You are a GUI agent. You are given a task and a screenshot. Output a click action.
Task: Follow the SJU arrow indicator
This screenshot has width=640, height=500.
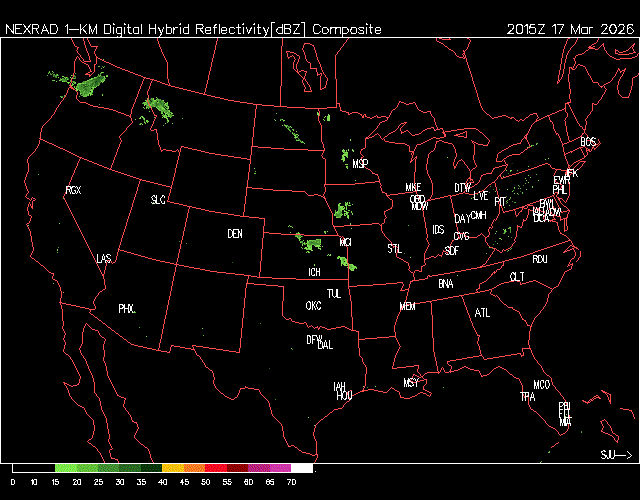pos(616,454)
